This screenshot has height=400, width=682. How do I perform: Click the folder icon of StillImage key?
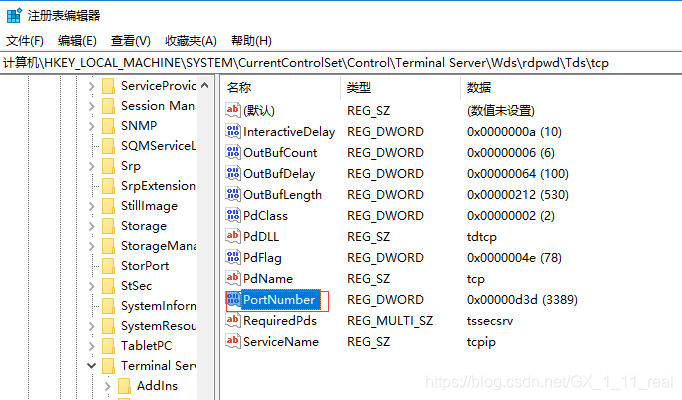tap(108, 206)
